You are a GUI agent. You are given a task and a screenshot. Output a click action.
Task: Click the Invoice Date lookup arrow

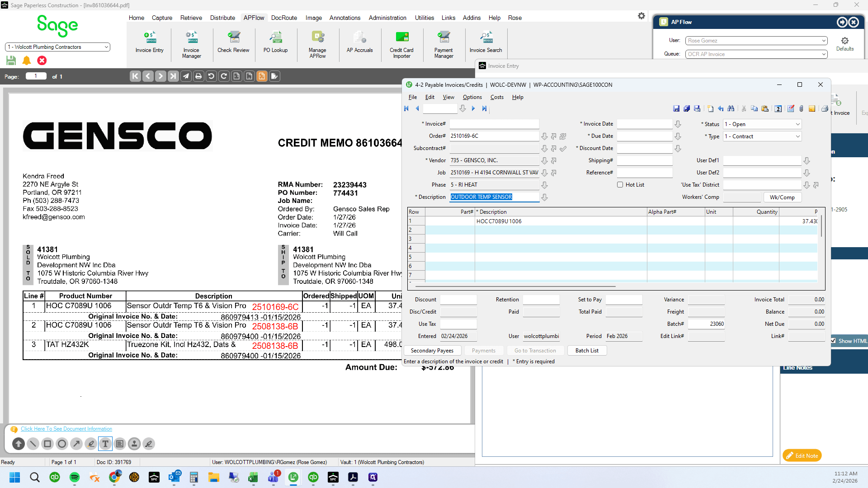678,124
